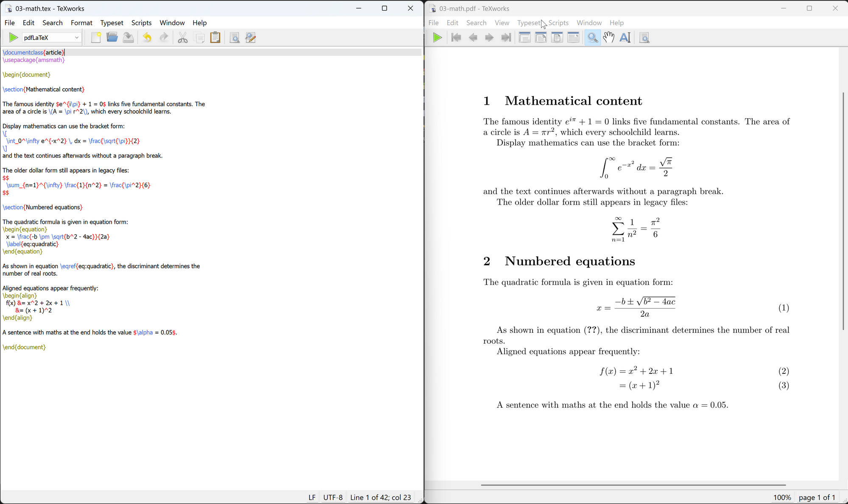This screenshot has height=504, width=848.
Task: Cut selection with the scissors icon
Action: pos(183,38)
